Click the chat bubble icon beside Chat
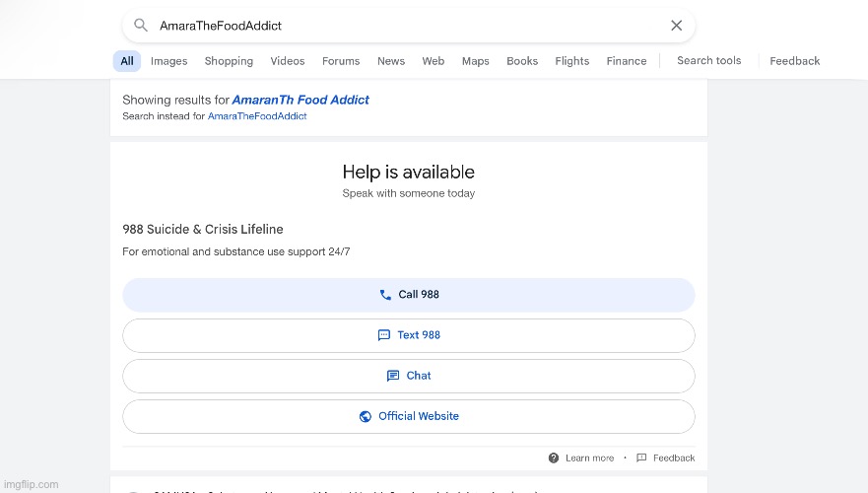Viewport: 868px width, 493px height. (x=393, y=376)
